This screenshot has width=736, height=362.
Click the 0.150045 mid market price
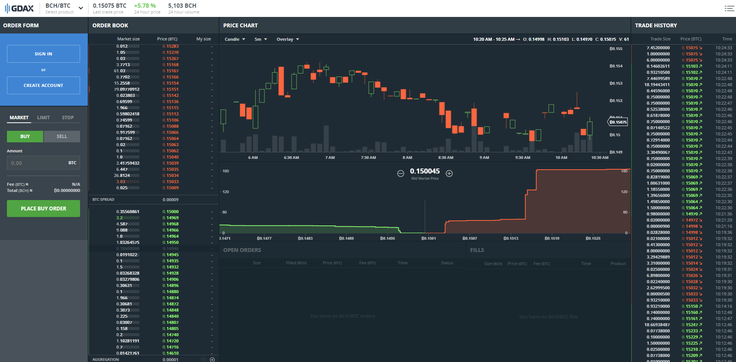point(425,171)
